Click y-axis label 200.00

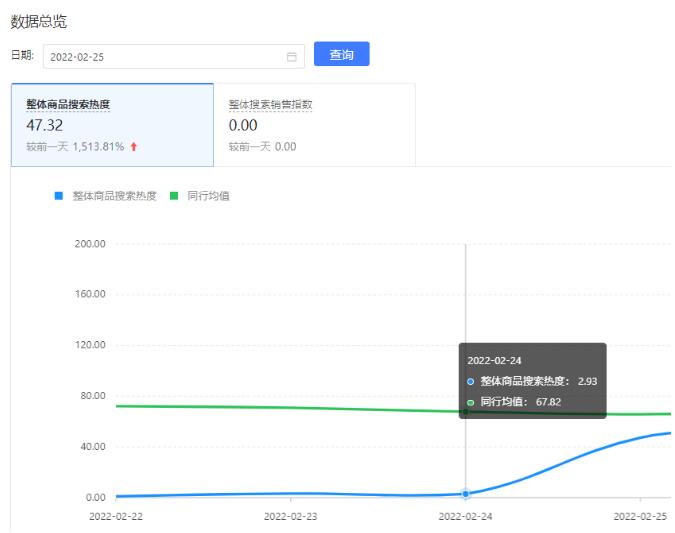click(x=90, y=244)
